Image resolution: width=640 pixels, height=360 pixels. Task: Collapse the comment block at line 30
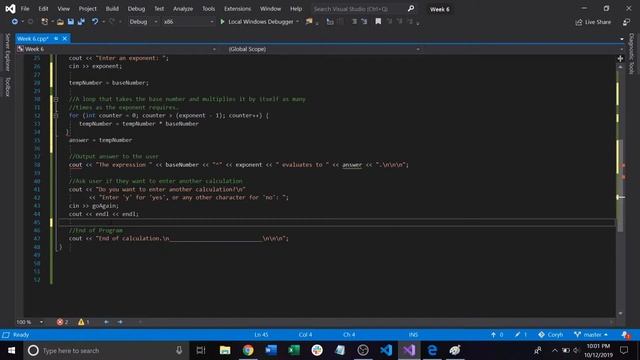click(x=56, y=99)
